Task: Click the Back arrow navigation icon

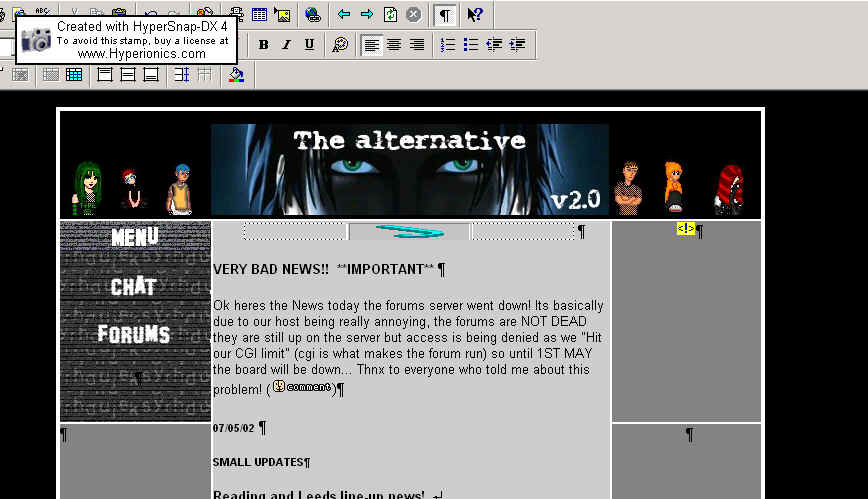Action: click(344, 14)
